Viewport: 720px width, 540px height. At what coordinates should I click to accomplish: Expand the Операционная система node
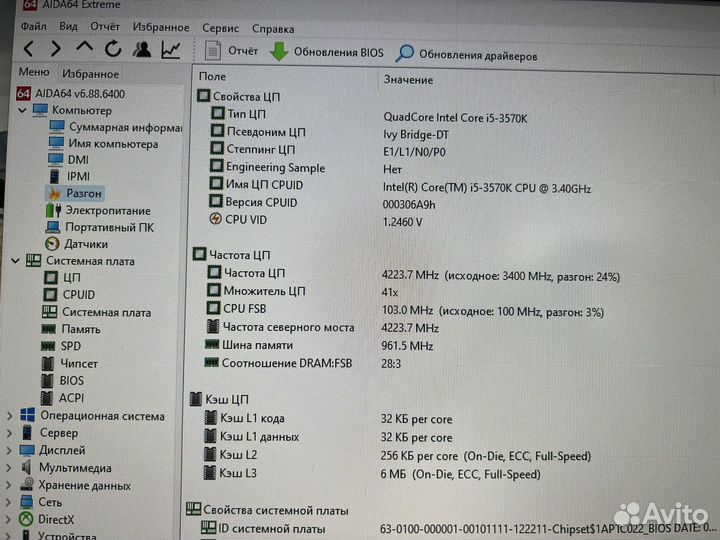coord(10,416)
